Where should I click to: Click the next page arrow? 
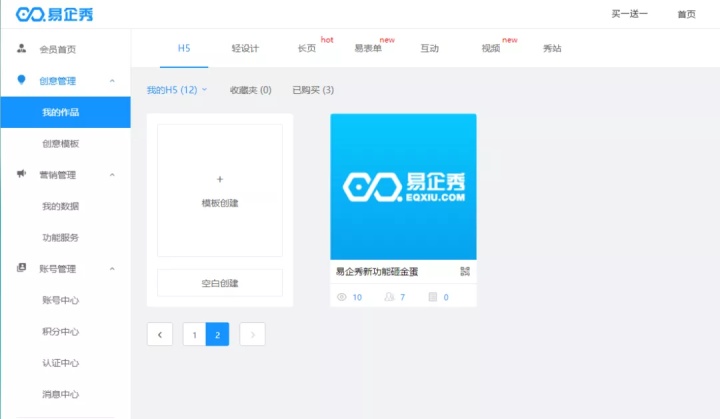point(253,334)
